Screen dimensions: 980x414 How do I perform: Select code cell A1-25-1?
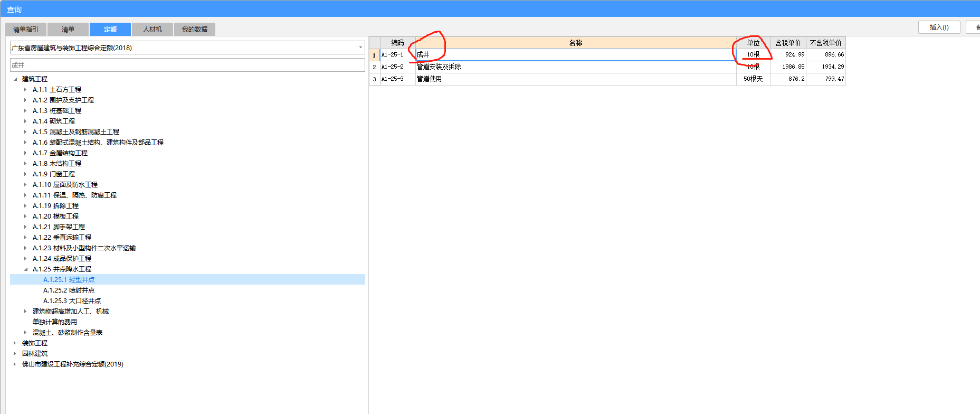click(x=397, y=55)
